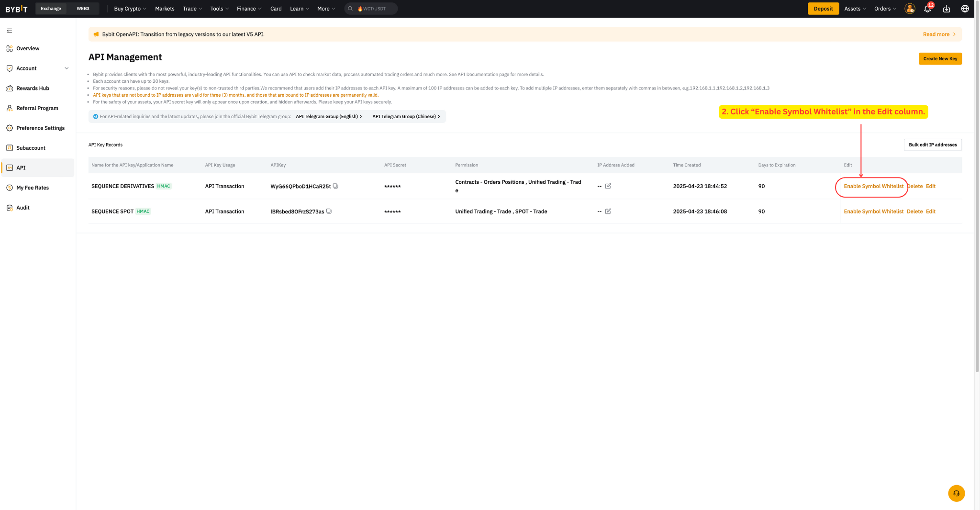980x510 pixels.
Task: Click the Deposit button
Action: (x=823, y=9)
